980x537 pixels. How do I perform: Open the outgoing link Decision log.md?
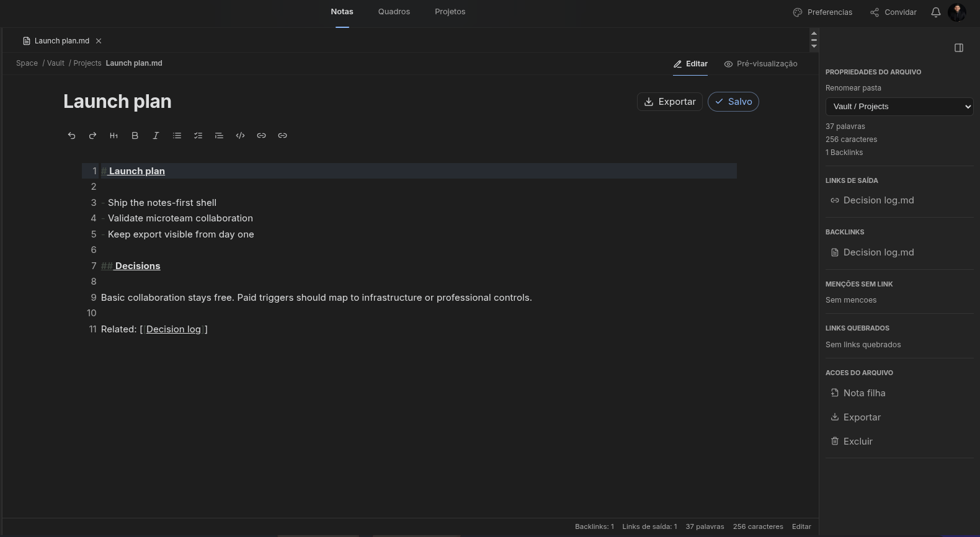tap(878, 200)
